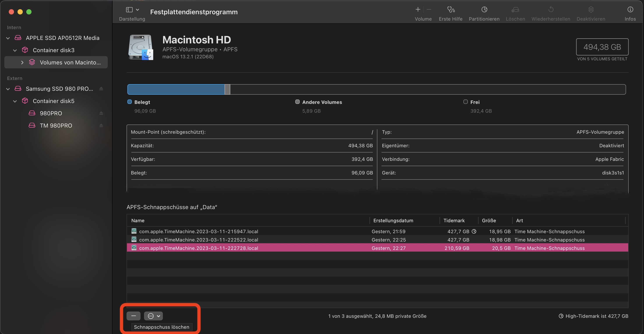Delete selected snapshot with the minus button
The image size is (644, 334).
click(134, 316)
